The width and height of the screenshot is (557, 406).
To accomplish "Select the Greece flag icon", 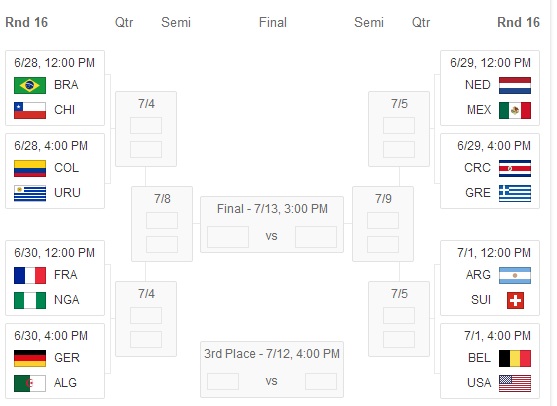I will point(515,194).
